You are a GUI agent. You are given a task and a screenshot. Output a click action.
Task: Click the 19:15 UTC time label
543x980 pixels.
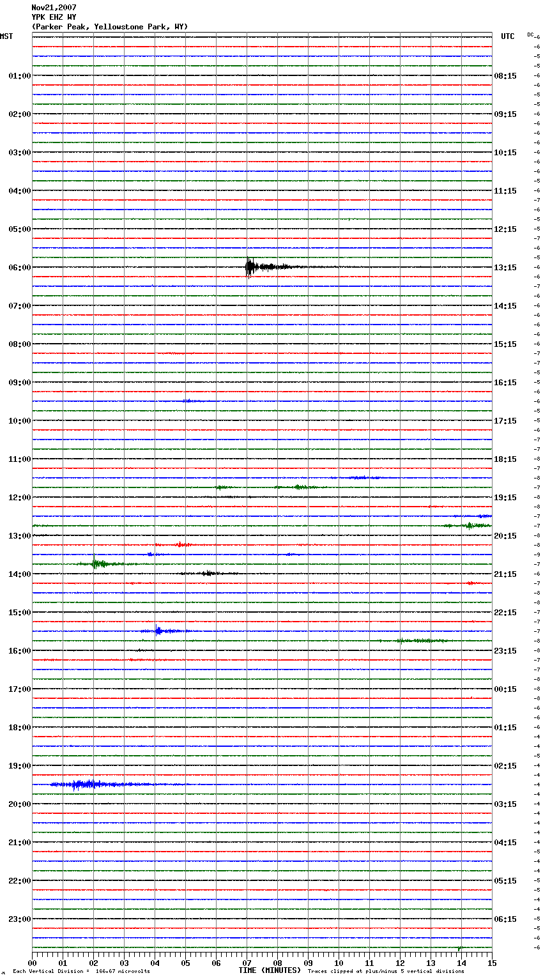point(505,498)
